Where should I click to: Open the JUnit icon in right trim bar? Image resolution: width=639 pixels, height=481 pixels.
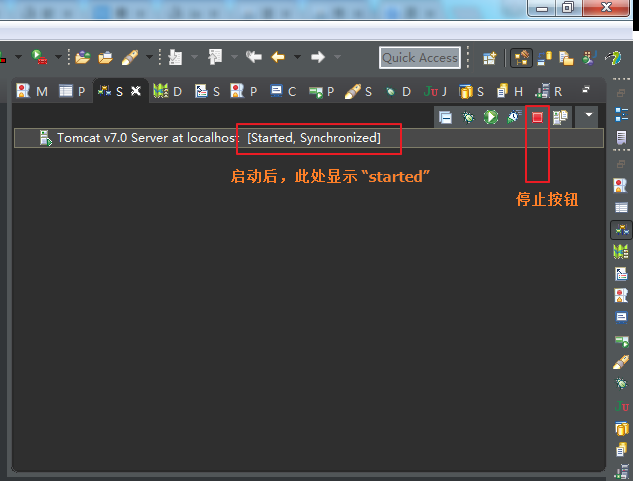(x=622, y=406)
